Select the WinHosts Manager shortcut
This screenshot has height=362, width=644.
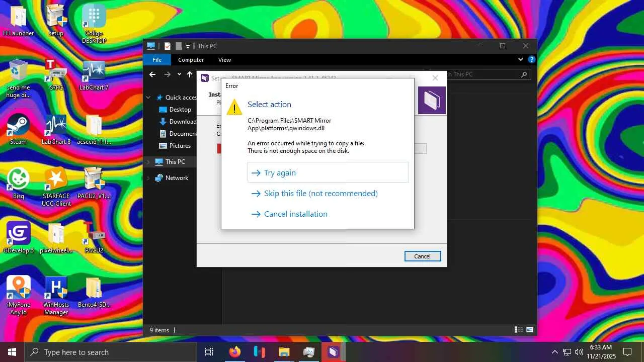pyautogui.click(x=56, y=296)
